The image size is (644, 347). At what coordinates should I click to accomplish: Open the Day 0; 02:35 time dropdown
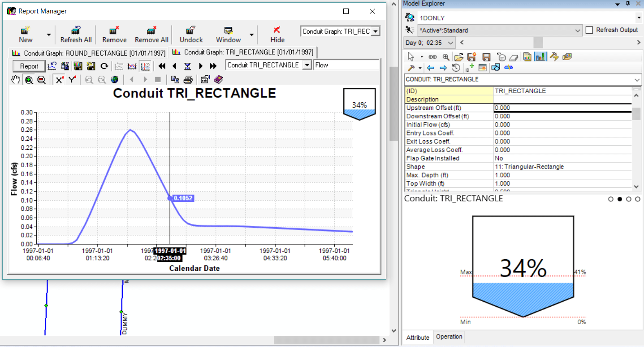pos(450,43)
